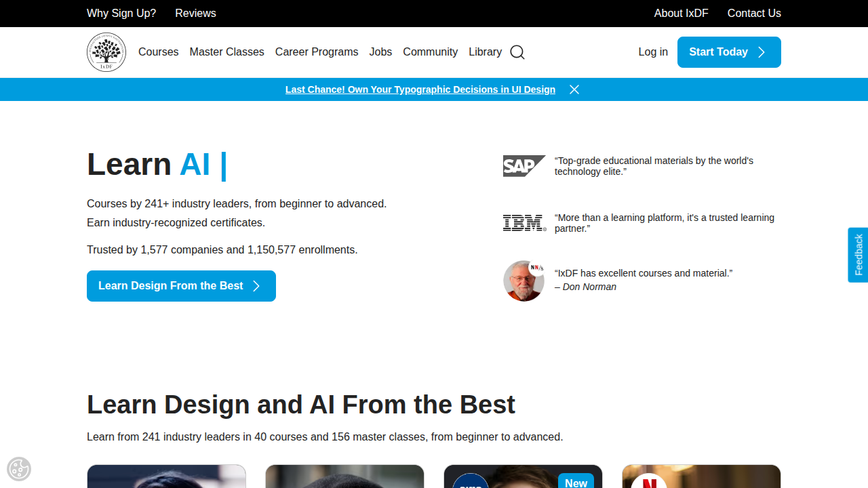The image size is (868, 488).
Task: Dismiss the Last Chance banner
Action: point(574,89)
